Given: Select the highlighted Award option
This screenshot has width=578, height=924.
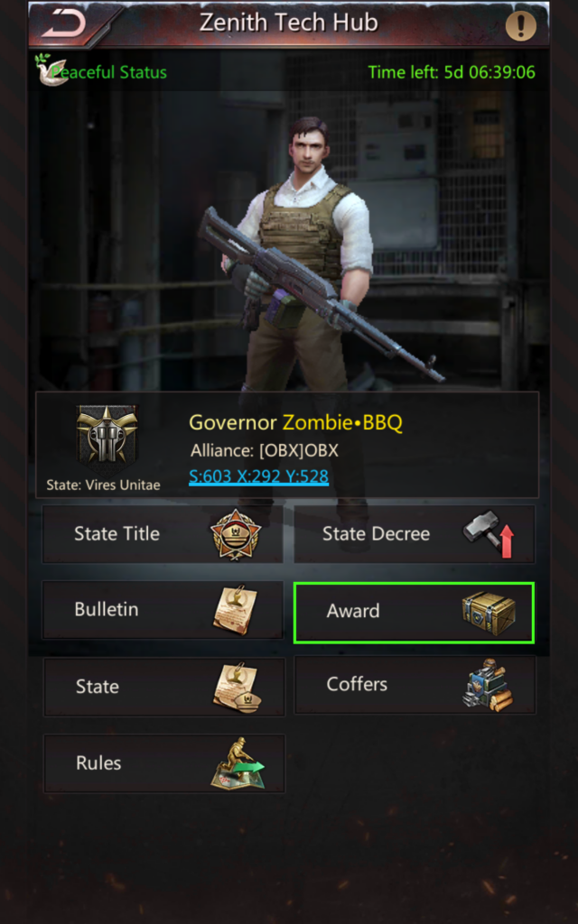Looking at the screenshot, I should [x=414, y=613].
